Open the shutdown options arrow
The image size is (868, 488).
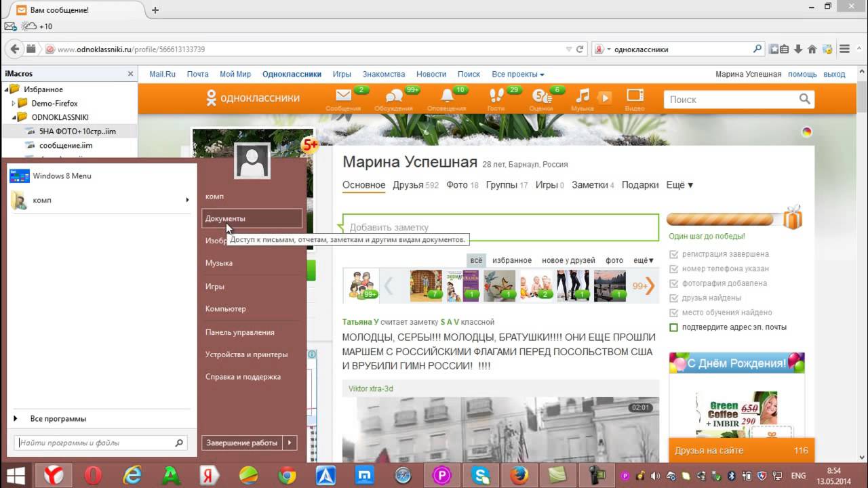pyautogui.click(x=290, y=443)
